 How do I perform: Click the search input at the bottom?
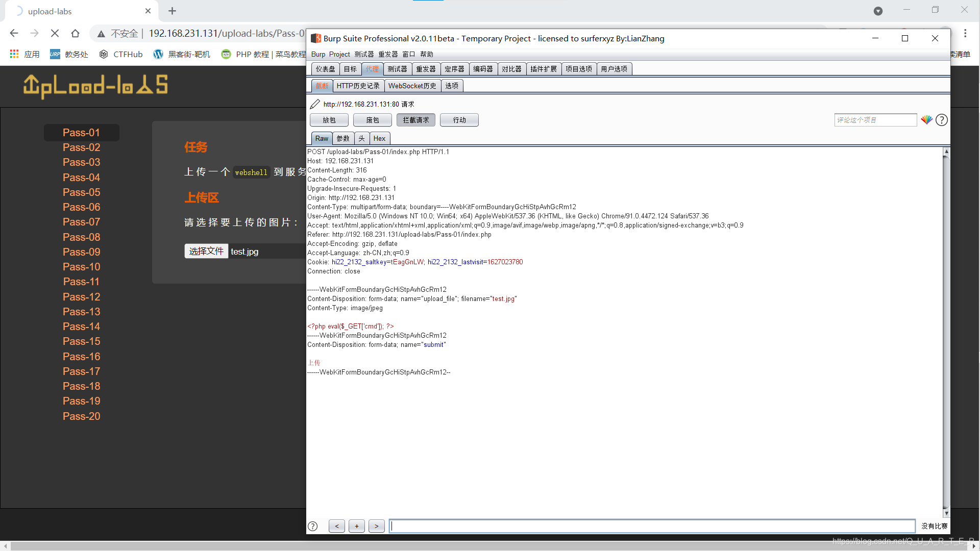(x=652, y=526)
